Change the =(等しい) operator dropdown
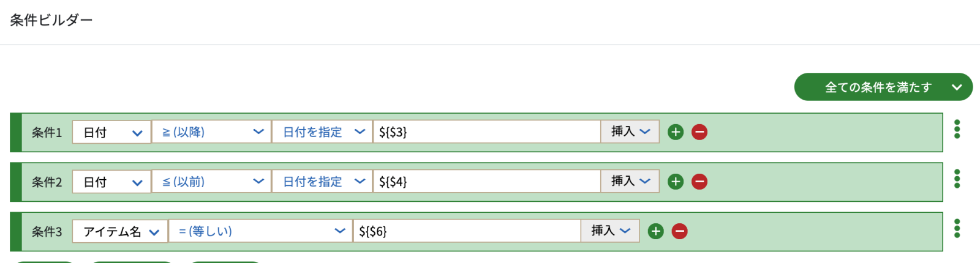980x263 pixels. point(260,231)
